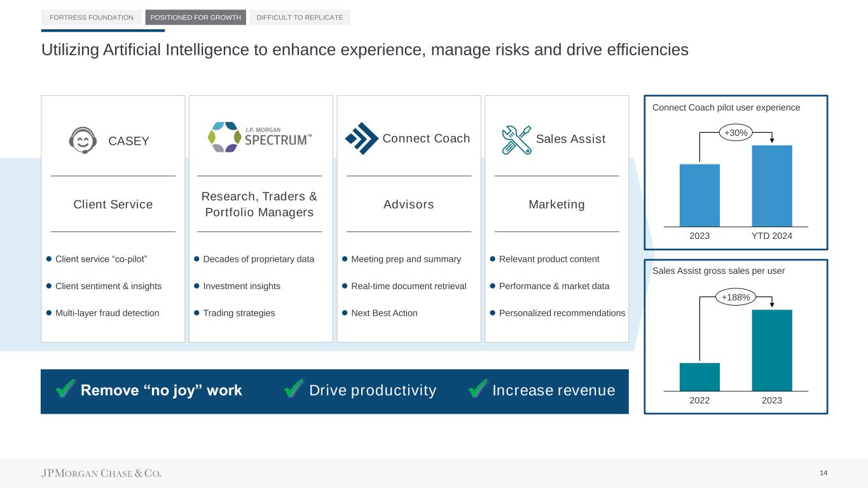Click the 2022 bar in Sales Assist chart

pyautogui.click(x=699, y=377)
